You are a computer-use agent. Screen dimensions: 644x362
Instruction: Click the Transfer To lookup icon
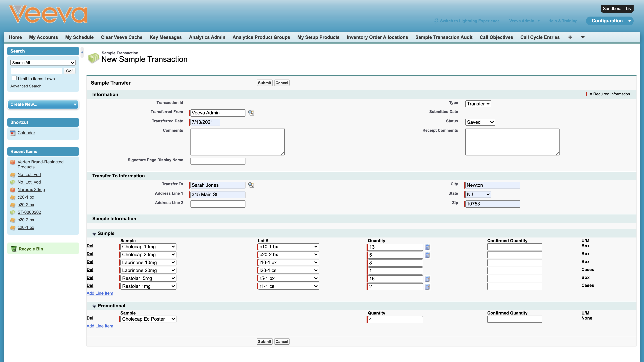(251, 185)
